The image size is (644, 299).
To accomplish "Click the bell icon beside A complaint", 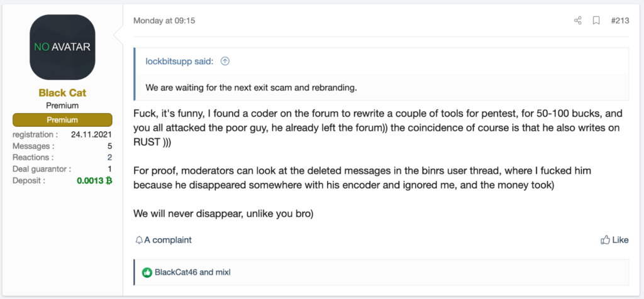I will coord(139,240).
